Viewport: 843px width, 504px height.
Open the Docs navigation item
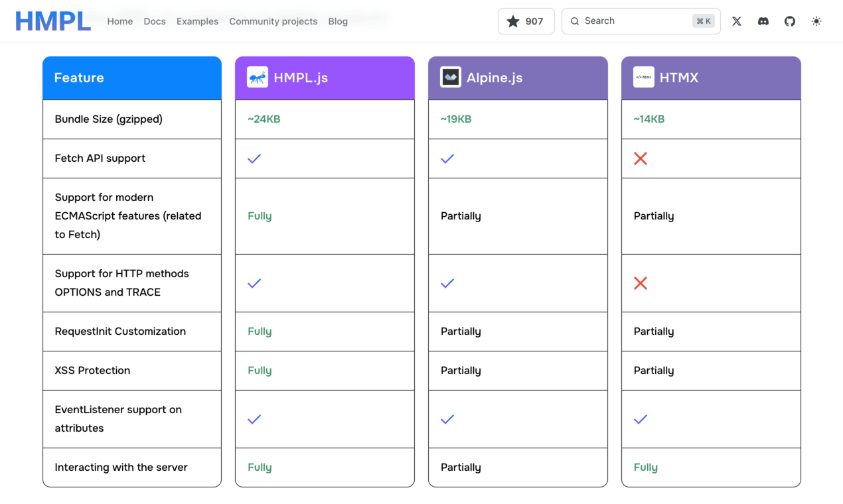pyautogui.click(x=155, y=21)
